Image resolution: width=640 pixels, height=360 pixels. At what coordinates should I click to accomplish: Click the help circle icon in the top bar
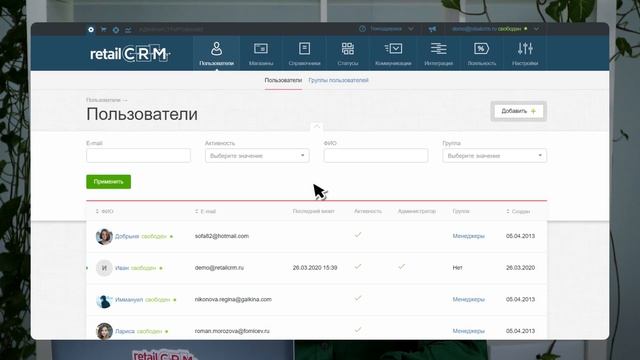pos(362,29)
